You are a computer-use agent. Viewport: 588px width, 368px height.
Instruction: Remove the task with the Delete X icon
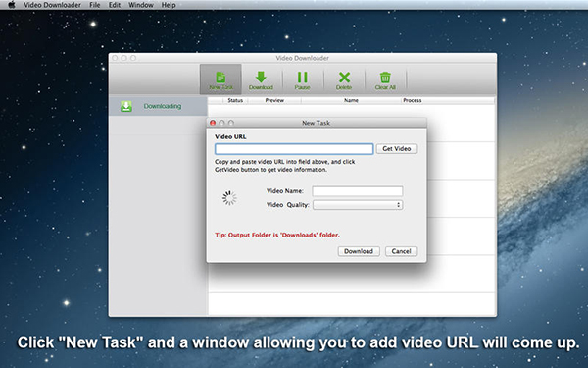tap(344, 80)
